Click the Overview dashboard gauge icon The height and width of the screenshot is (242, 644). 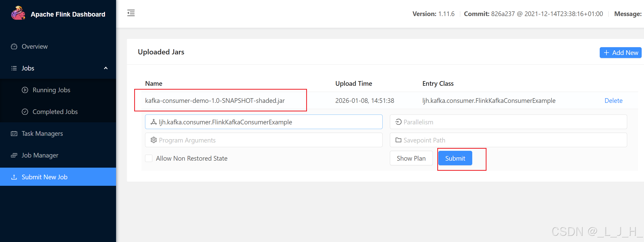coord(14,47)
